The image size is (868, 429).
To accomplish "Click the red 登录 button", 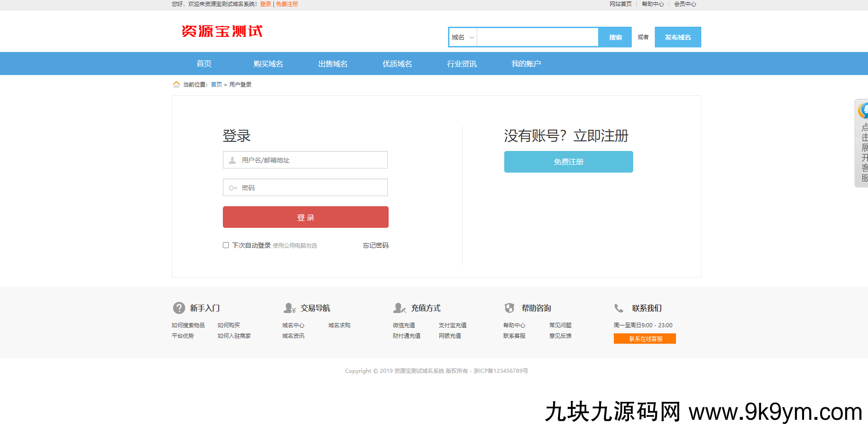I will pyautogui.click(x=305, y=217).
